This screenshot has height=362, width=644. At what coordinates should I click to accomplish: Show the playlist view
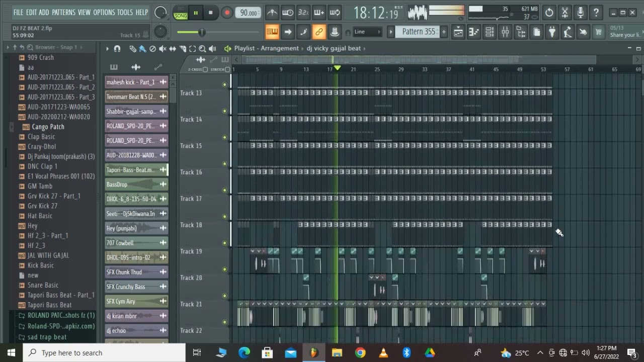[458, 32]
